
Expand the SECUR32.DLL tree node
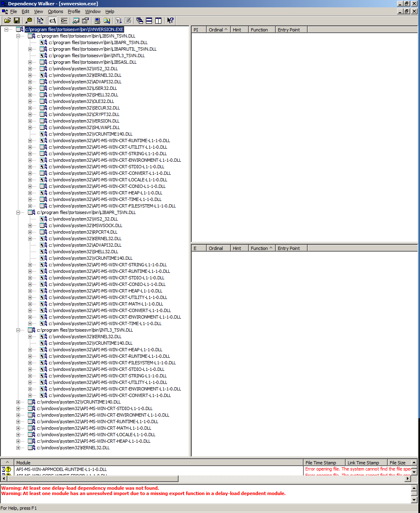pos(30,108)
